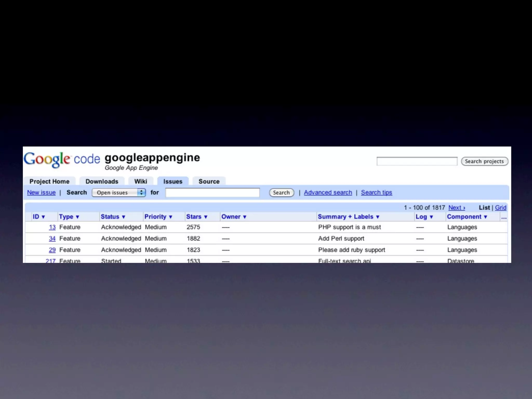Go to the Source tab
Screen dimensions: 532x399
(209, 181)
